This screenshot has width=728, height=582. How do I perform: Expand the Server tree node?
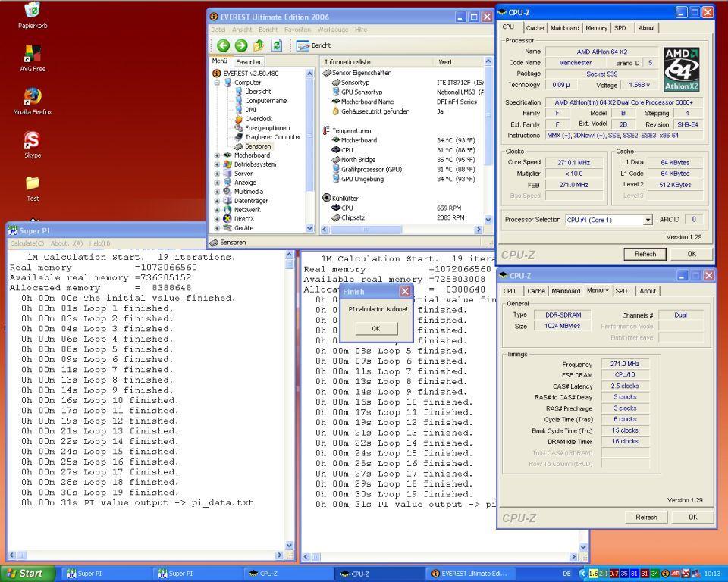coord(217,174)
